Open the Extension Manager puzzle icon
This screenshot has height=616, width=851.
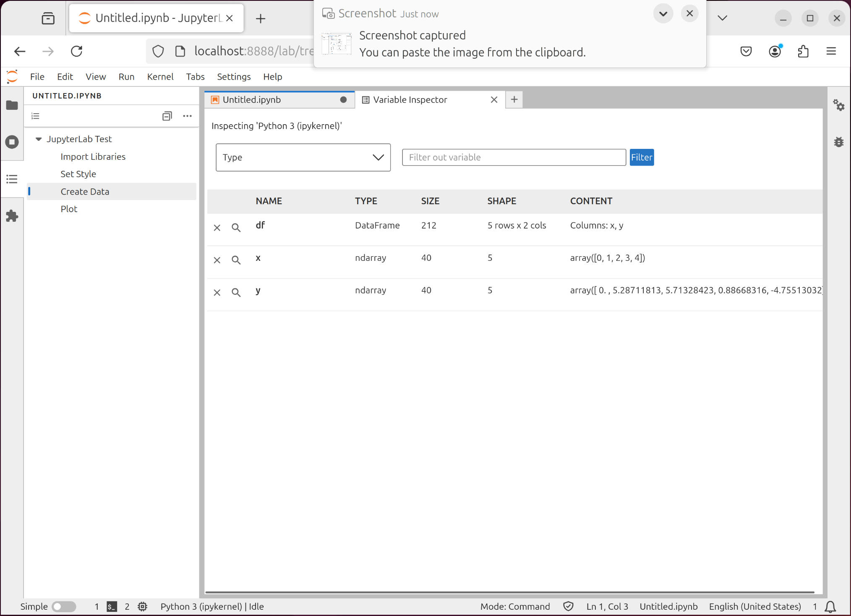[12, 216]
